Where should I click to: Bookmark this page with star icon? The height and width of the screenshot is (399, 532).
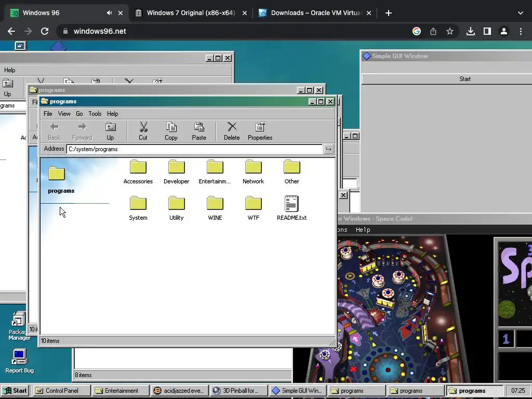[450, 31]
